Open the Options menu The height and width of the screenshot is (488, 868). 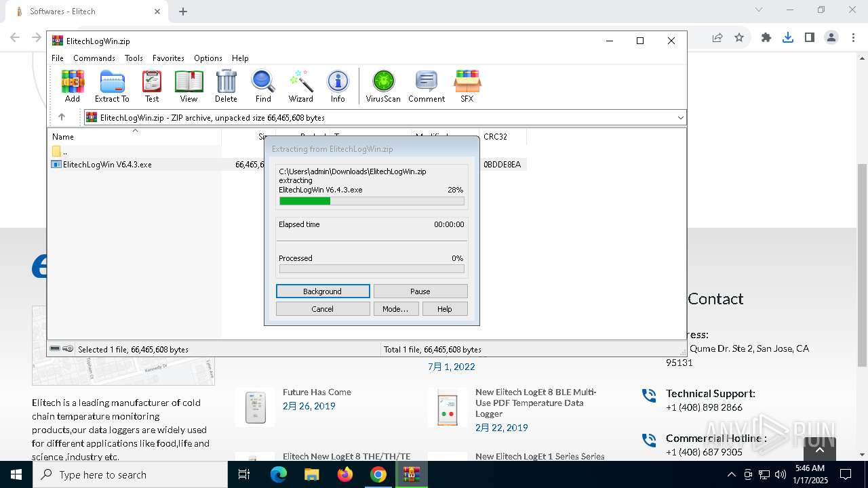[x=208, y=58]
